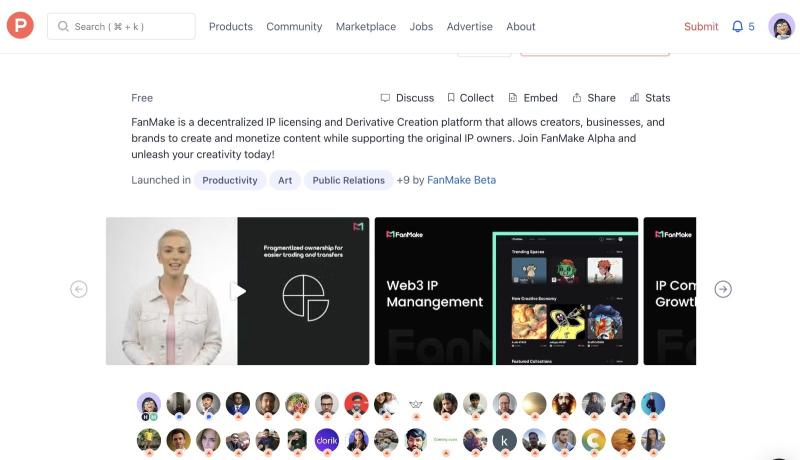The width and height of the screenshot is (800, 460).
Task: Click the crown logo avatar
Action: pos(416,404)
